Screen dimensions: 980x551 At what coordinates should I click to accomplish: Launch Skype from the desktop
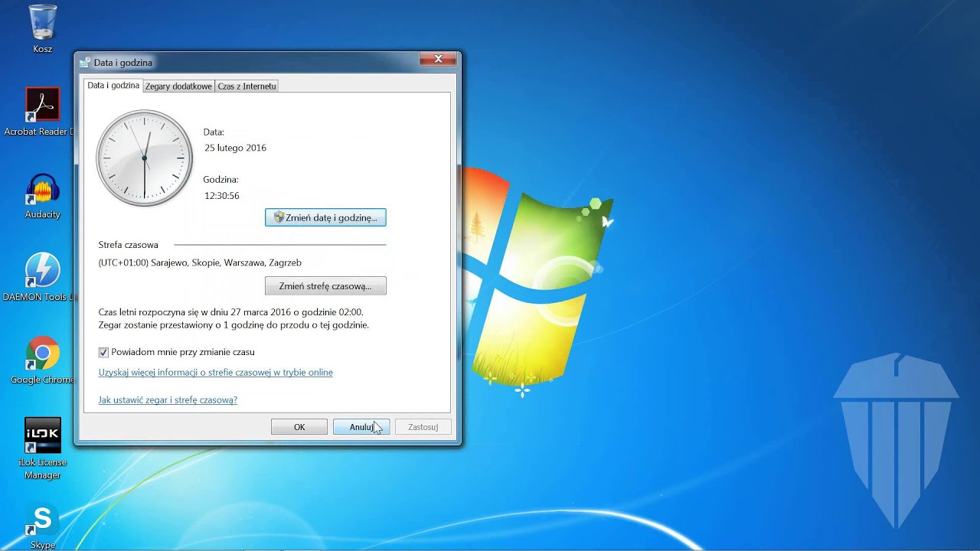(43, 527)
